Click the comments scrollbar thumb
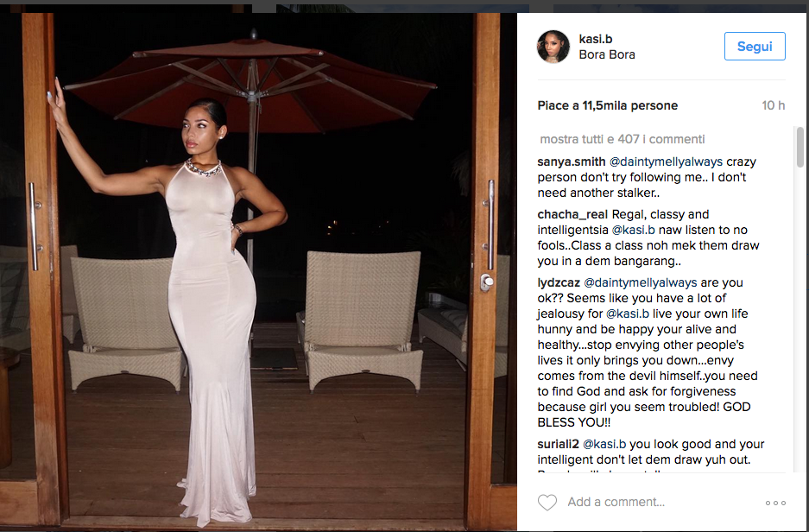 point(800,148)
